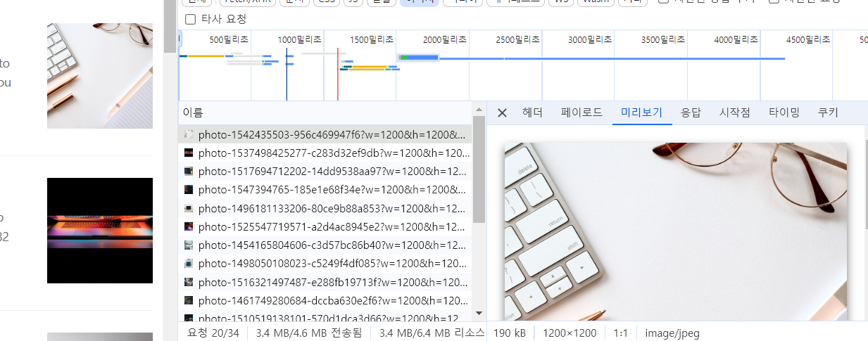Open the 응답 tab

pos(691,112)
